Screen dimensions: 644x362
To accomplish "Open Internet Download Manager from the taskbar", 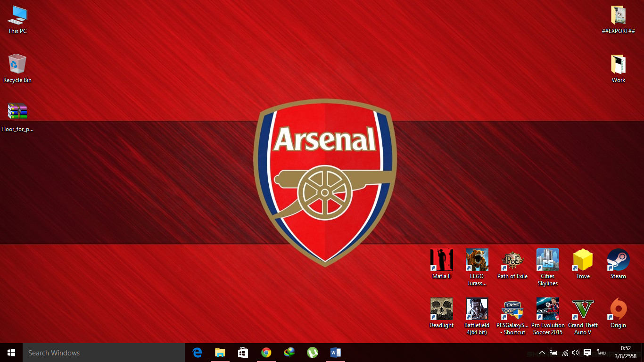I will pyautogui.click(x=289, y=353).
